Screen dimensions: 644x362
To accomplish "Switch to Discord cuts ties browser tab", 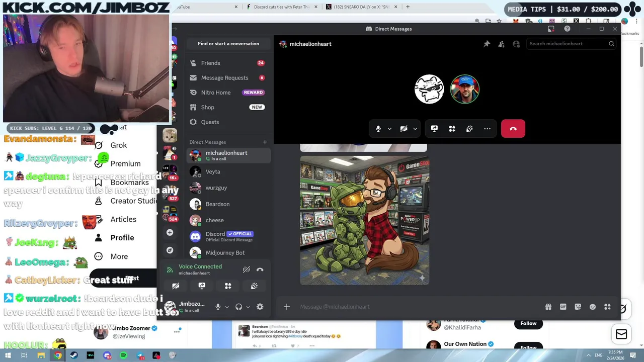I will 282,7.
